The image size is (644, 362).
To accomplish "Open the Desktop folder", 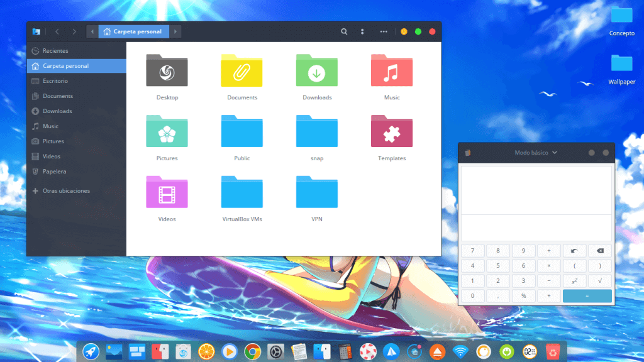I will pyautogui.click(x=167, y=70).
